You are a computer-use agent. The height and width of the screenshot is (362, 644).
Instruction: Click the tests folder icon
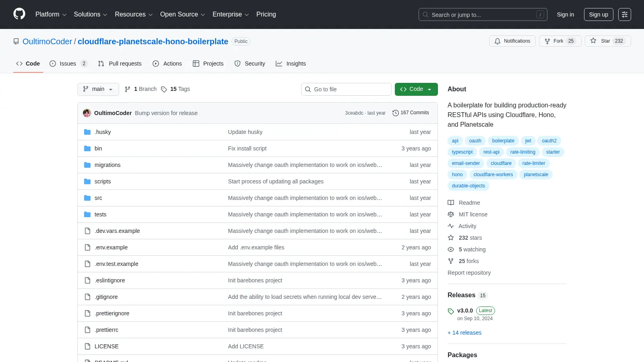pyautogui.click(x=87, y=214)
